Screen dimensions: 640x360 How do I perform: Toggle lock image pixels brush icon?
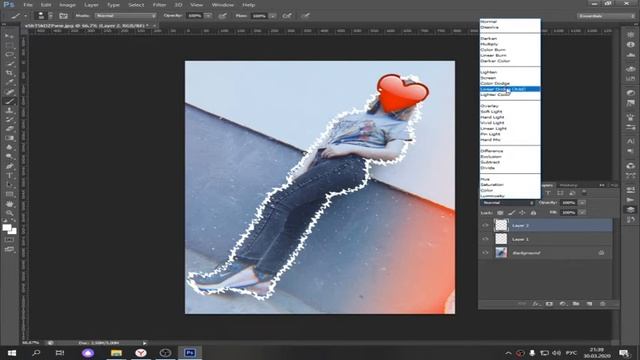pyautogui.click(x=511, y=213)
